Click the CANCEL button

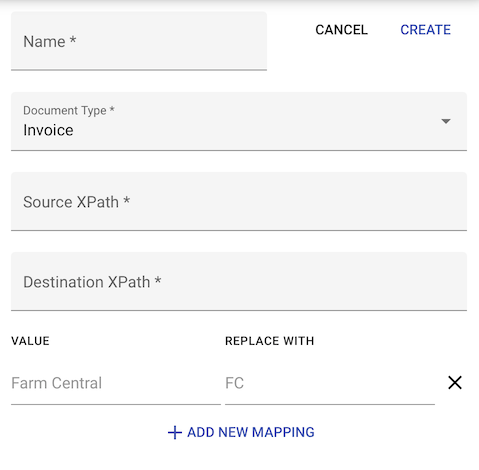[x=342, y=30]
